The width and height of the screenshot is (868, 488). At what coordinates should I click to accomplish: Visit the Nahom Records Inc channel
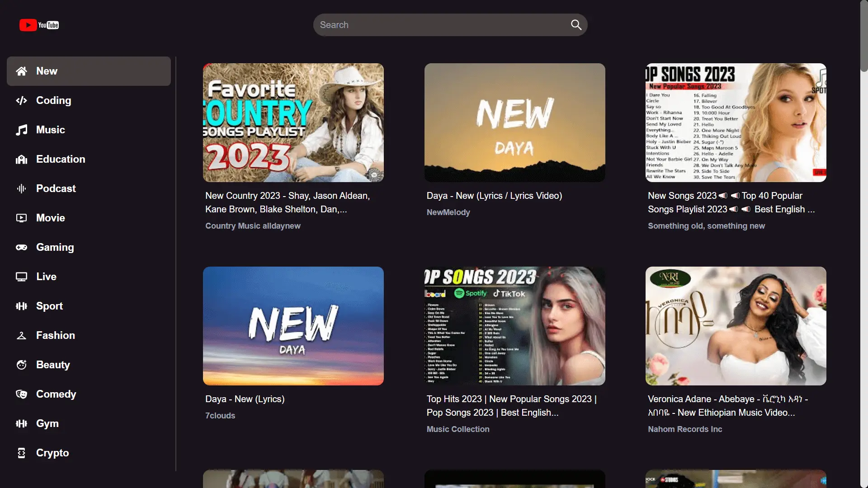pos(684,429)
